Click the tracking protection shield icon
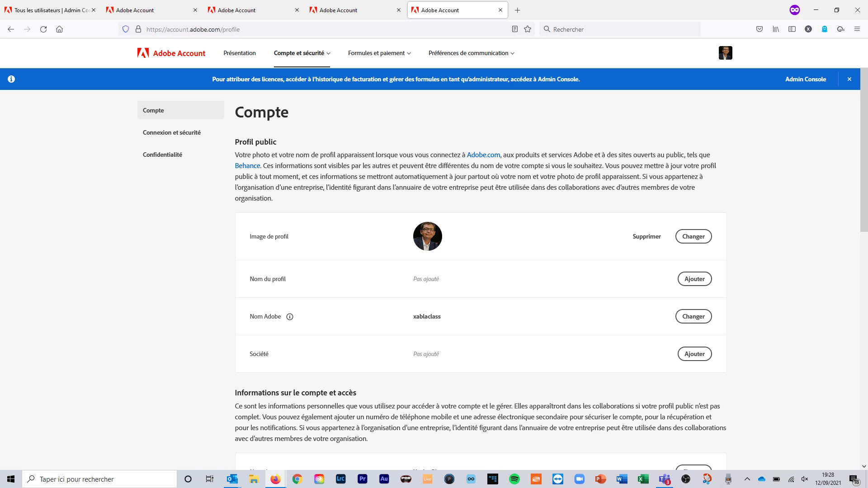The width and height of the screenshot is (868, 488). pos(126,29)
